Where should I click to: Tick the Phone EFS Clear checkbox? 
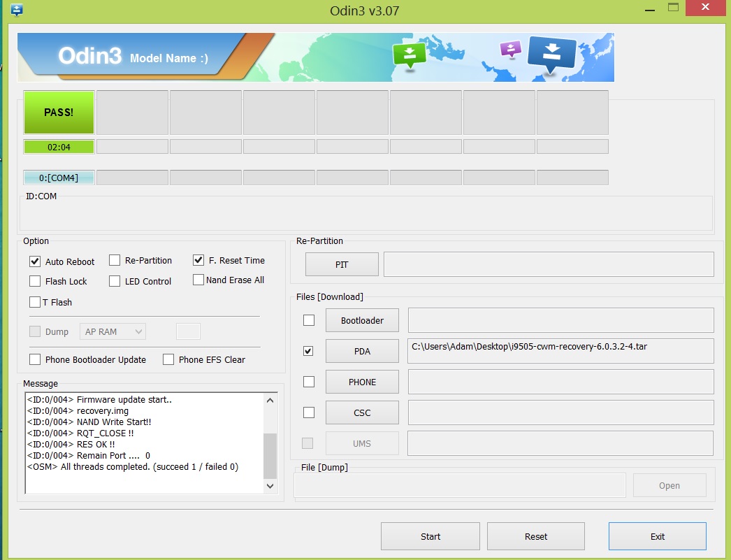pos(168,359)
